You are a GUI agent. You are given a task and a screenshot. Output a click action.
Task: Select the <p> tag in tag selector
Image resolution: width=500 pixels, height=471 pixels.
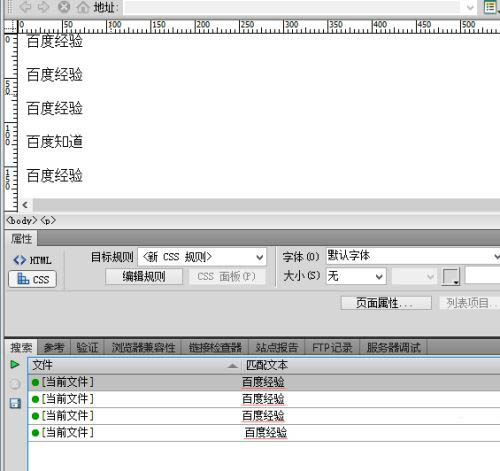(48, 221)
